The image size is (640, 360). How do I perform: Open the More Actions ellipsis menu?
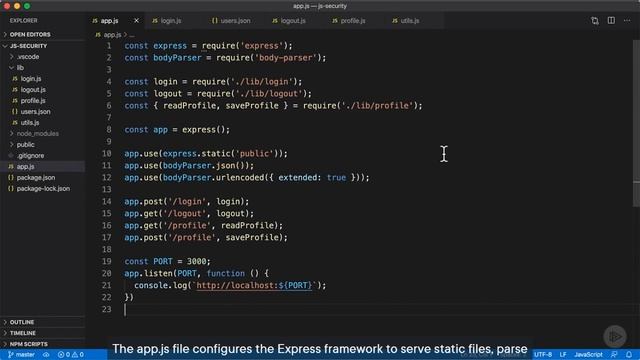pyautogui.click(x=627, y=20)
